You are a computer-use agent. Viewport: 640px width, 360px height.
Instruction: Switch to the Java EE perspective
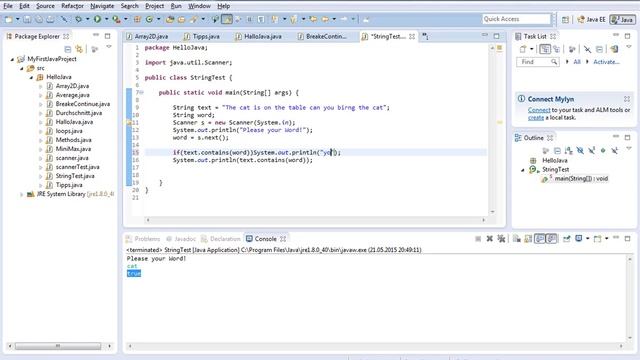591,19
